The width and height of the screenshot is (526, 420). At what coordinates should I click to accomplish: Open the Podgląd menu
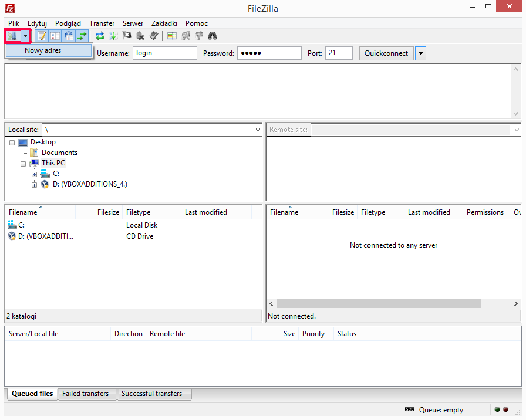pos(68,23)
